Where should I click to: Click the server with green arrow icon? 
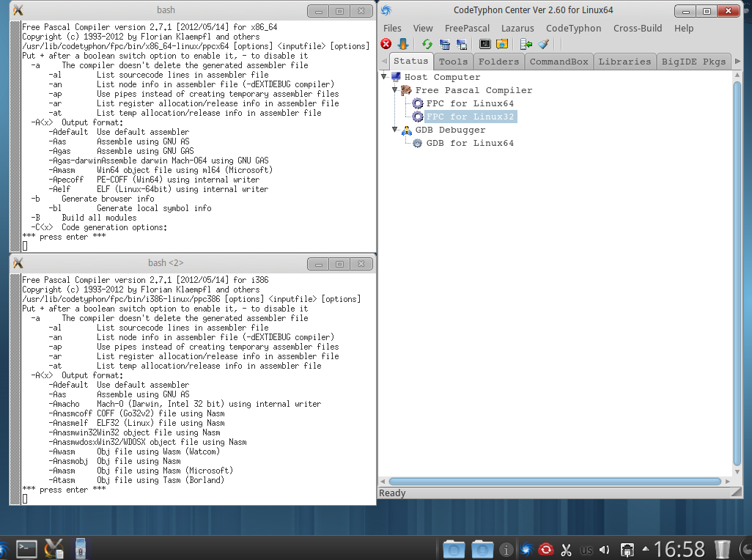(x=526, y=44)
